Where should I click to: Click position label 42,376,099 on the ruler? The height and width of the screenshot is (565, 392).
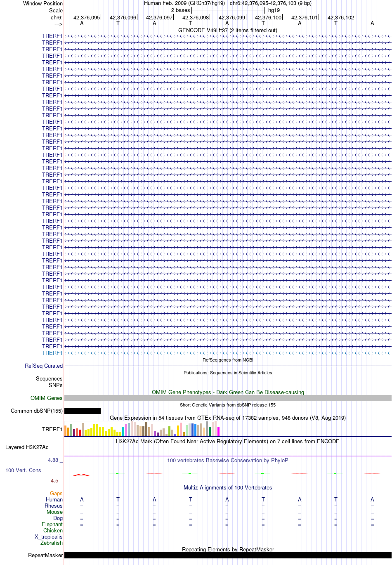232,18
